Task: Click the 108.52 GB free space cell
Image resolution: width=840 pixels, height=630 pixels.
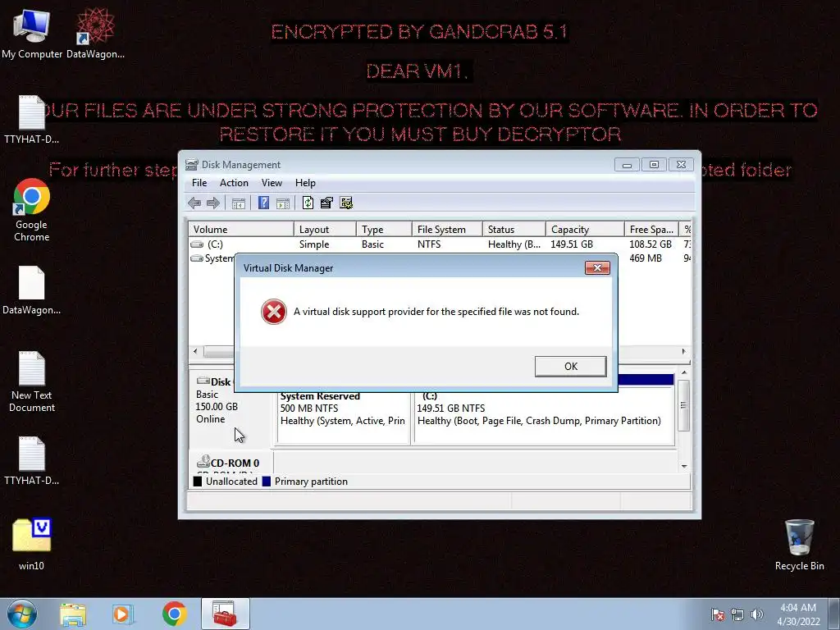Action: point(651,244)
